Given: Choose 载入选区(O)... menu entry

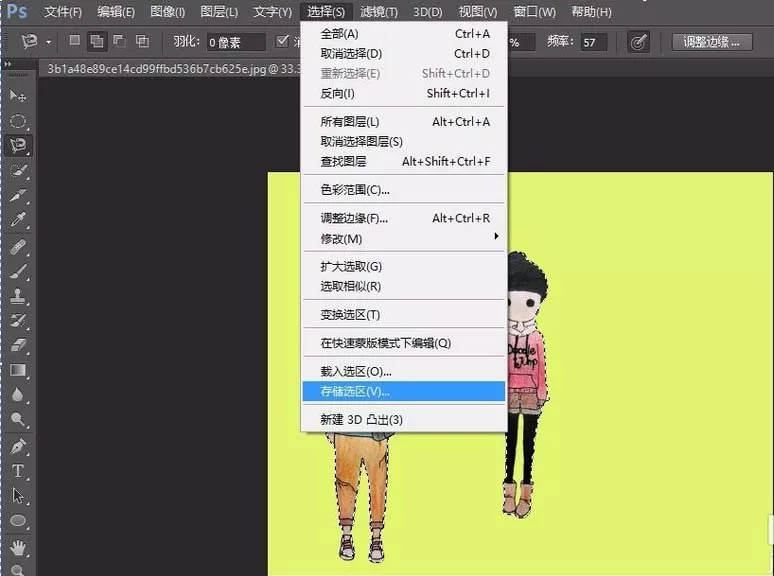Looking at the screenshot, I should pos(404,371).
